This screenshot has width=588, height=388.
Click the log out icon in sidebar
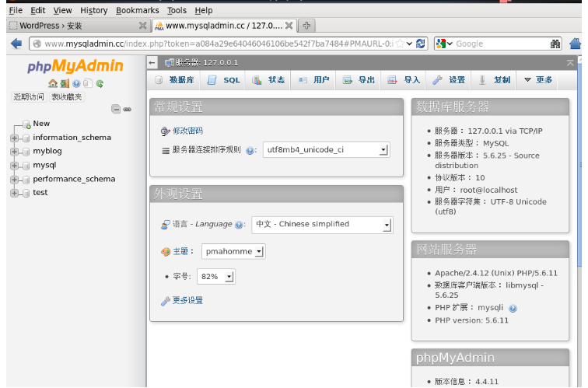tap(65, 83)
